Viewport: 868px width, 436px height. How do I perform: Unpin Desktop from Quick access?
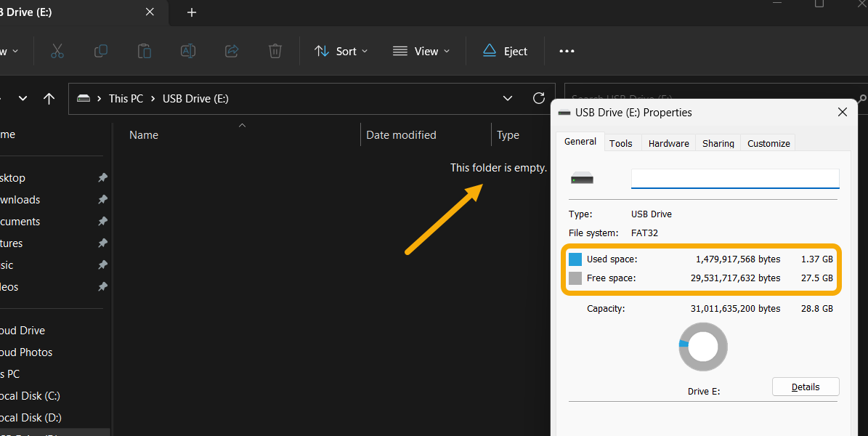tap(102, 177)
